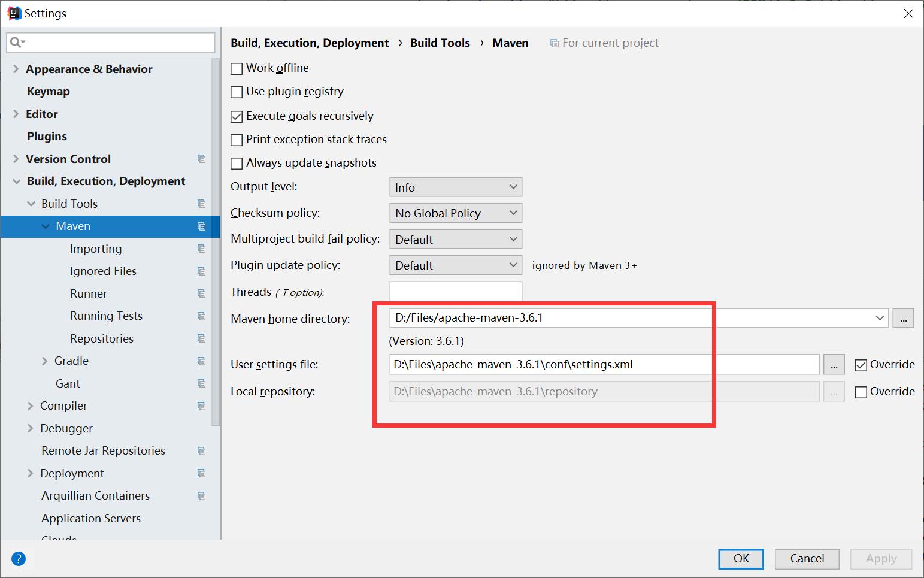Viewport: 924px width, 578px height.
Task: Click the project-level icon next to Running Tests
Action: point(201,316)
